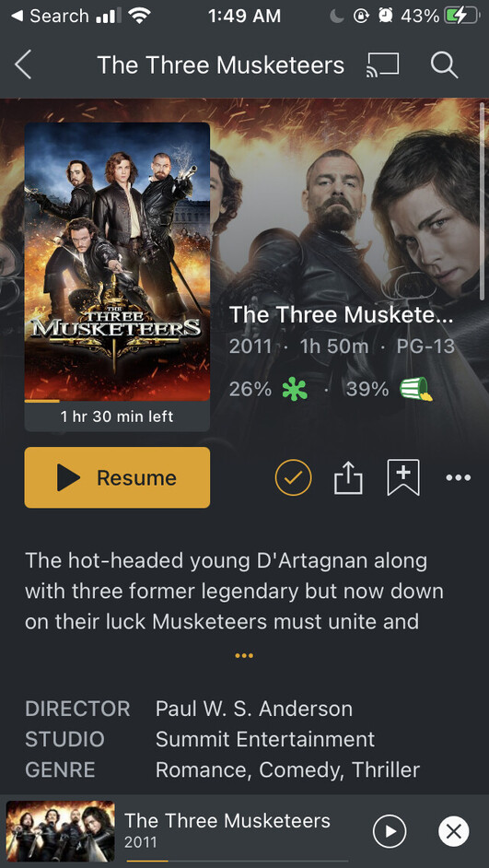Tap the back arrow in header

pyautogui.click(x=23, y=65)
